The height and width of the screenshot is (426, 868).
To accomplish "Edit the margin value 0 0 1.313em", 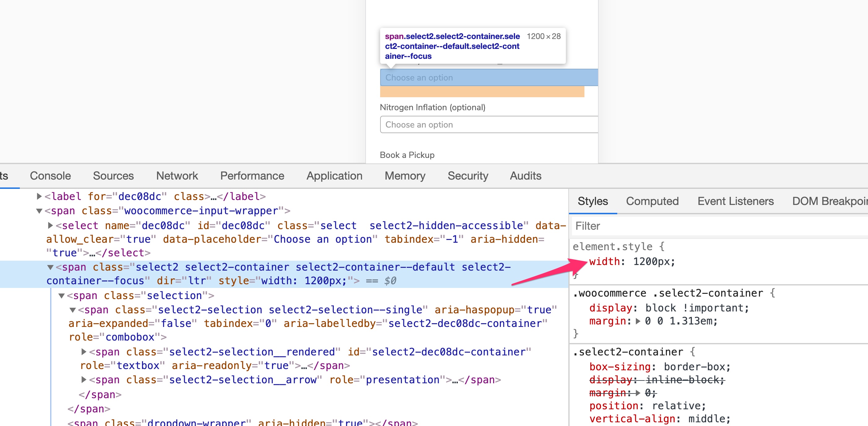I will coord(679,321).
